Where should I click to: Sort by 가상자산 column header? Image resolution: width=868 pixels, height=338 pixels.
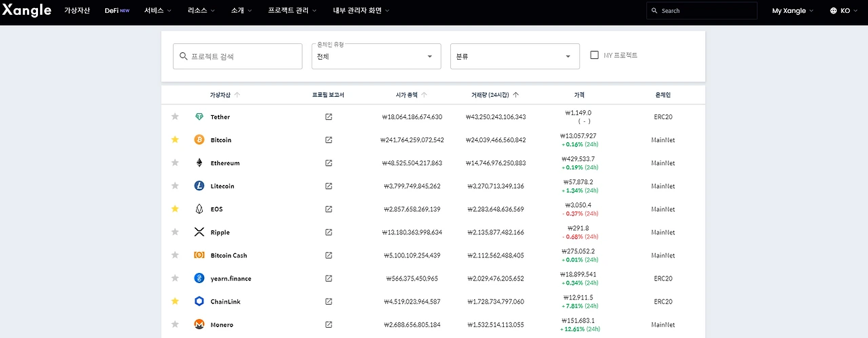[x=225, y=95]
